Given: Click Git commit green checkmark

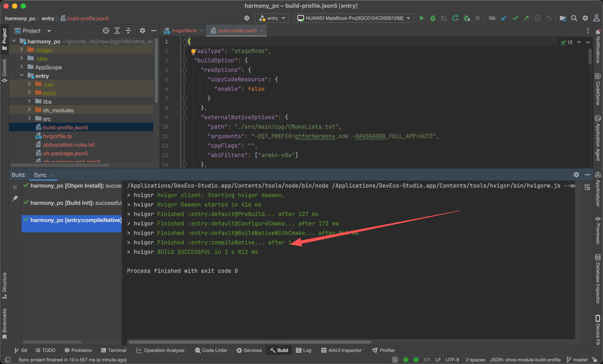Looking at the screenshot, I should 515,18.
